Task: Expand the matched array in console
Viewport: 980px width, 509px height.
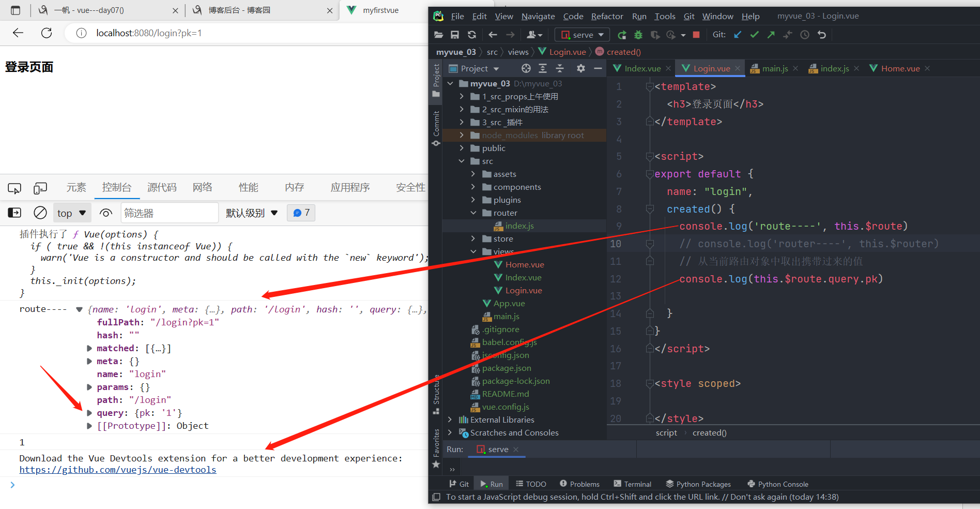Action: pyautogui.click(x=89, y=348)
